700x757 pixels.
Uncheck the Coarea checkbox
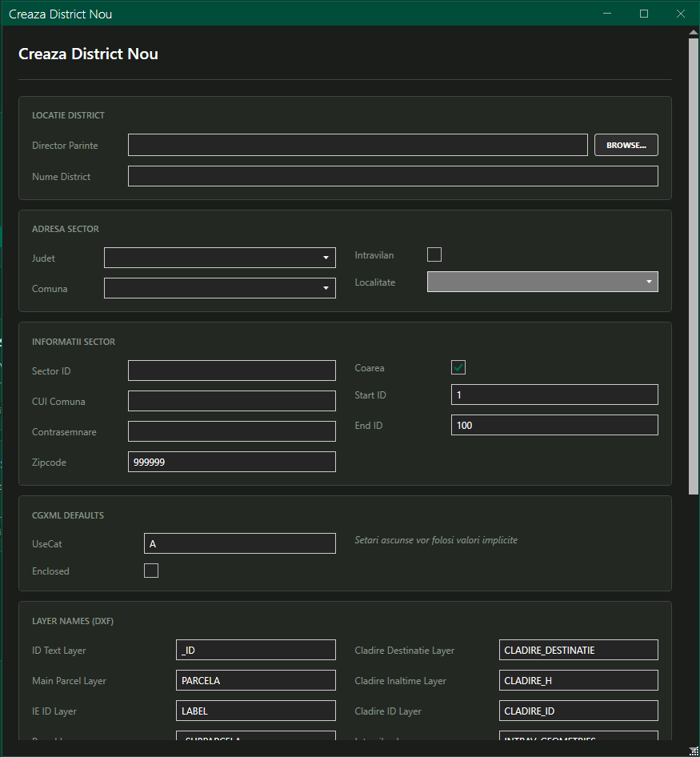[458, 367]
